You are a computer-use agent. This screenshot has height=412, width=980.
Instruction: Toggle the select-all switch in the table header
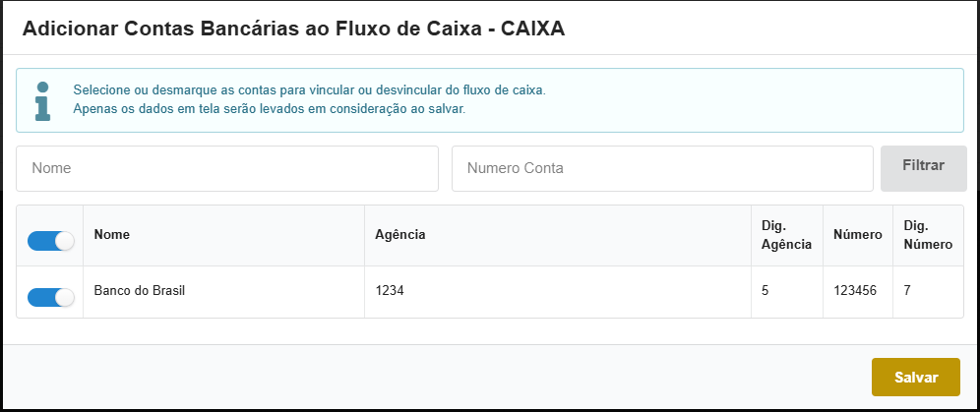pyautogui.click(x=51, y=241)
